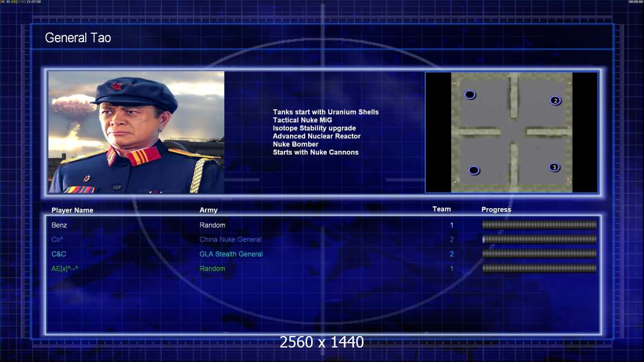Click player name Co^
Viewport: 644px width, 362px height.
[x=57, y=240]
